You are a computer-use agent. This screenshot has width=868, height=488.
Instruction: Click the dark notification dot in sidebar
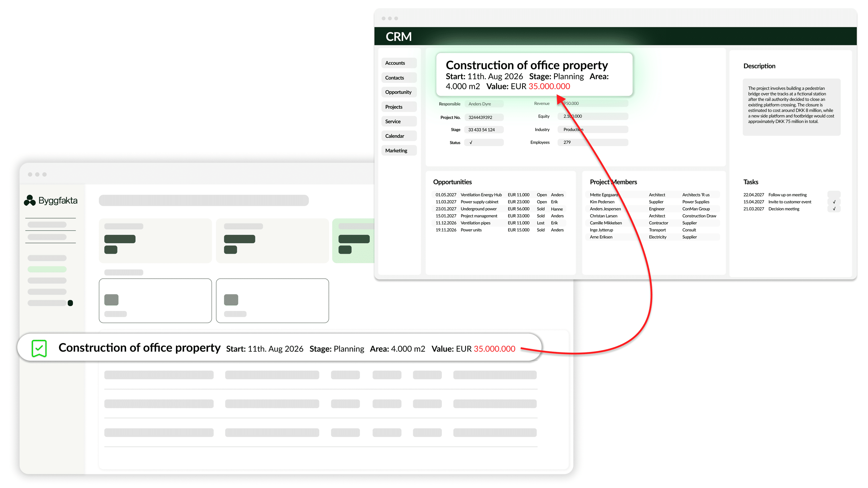click(x=70, y=303)
